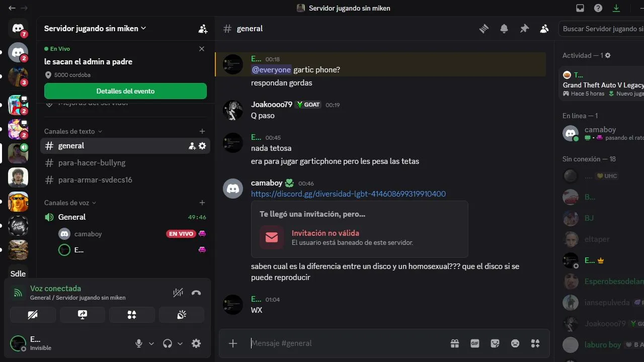Collapse Canales de texto category
The width and height of the screenshot is (644, 362).
(73, 131)
